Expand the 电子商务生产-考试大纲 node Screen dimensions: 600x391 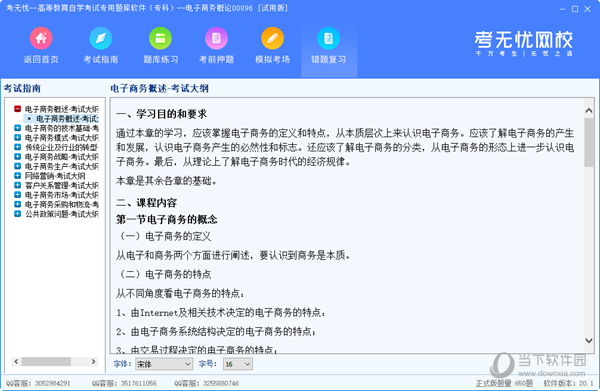17,166
